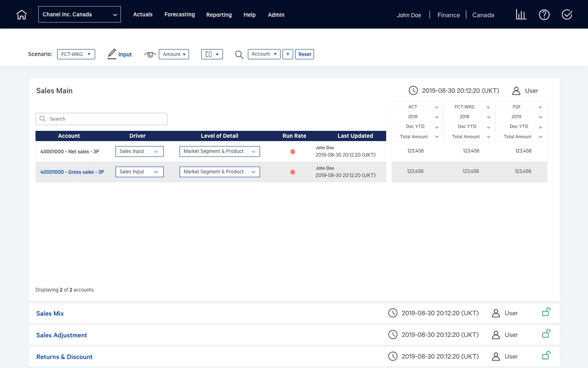Image resolution: width=588 pixels, height=368 pixels.
Task: Click the Finance header label
Action: [449, 15]
